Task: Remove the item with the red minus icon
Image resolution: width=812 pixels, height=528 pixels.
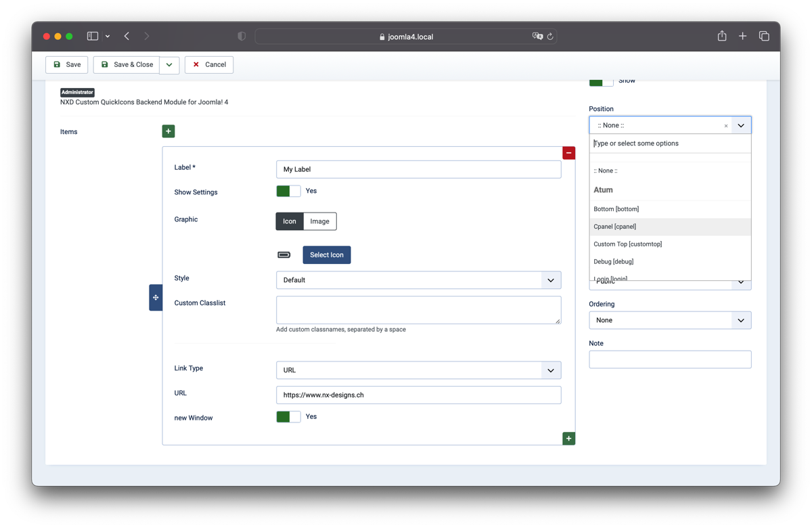Action: point(568,153)
